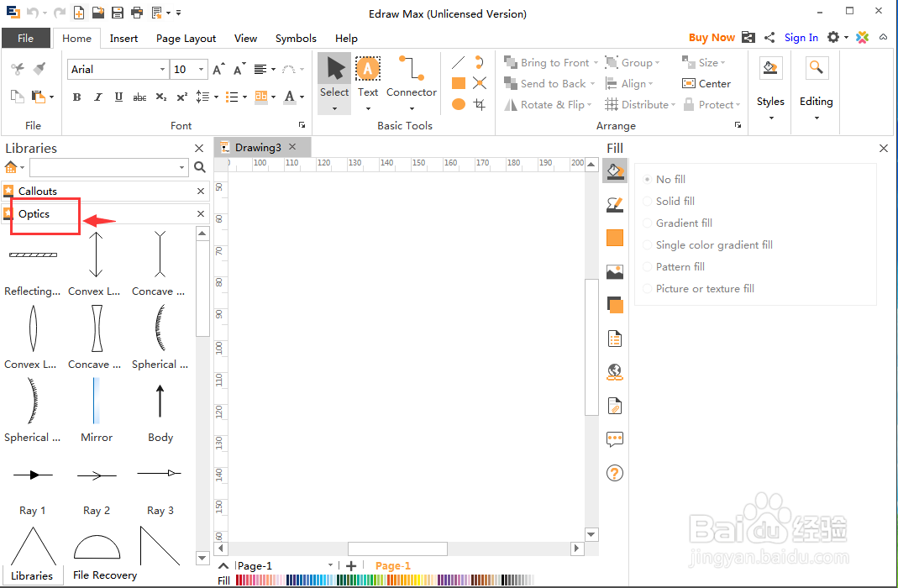
Task: Select the Ellipse drawing tool
Action: coord(458,104)
